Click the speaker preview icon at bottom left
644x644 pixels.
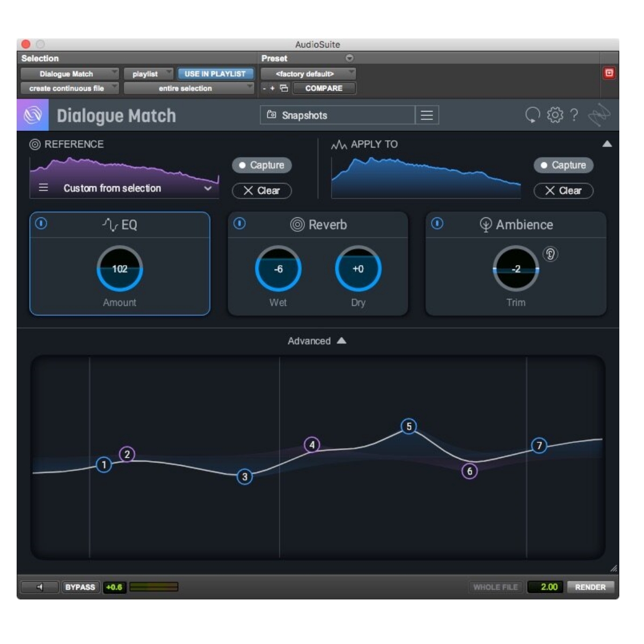pos(39,587)
